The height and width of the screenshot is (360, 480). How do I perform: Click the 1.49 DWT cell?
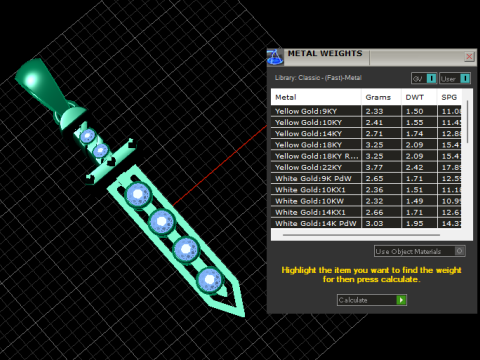(x=419, y=201)
